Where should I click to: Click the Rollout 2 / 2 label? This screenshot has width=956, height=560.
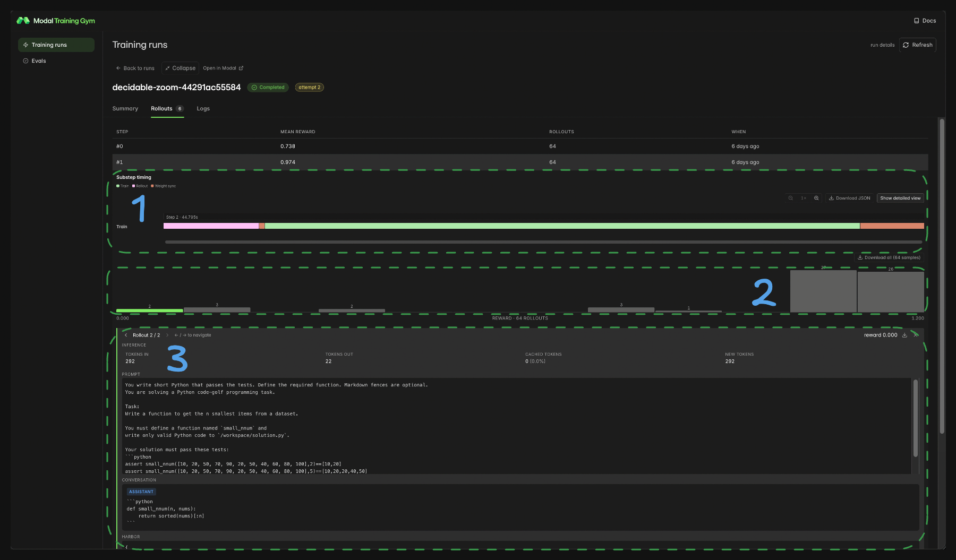[x=146, y=335]
